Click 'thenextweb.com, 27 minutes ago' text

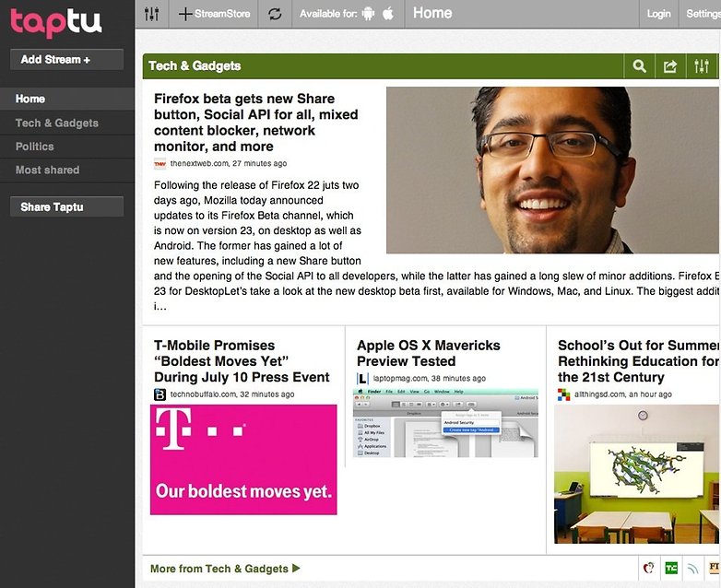click(229, 164)
